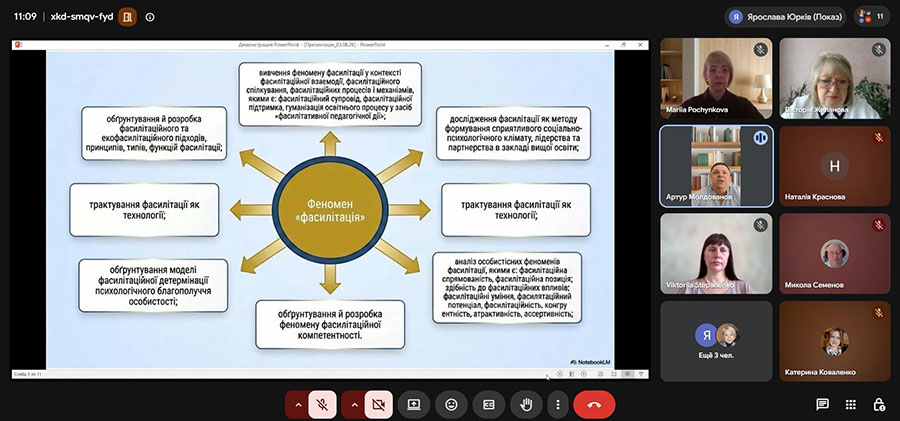Image resolution: width=900 pixels, height=421 pixels.
Task: Show participants list with 11 people
Action: tap(872, 17)
